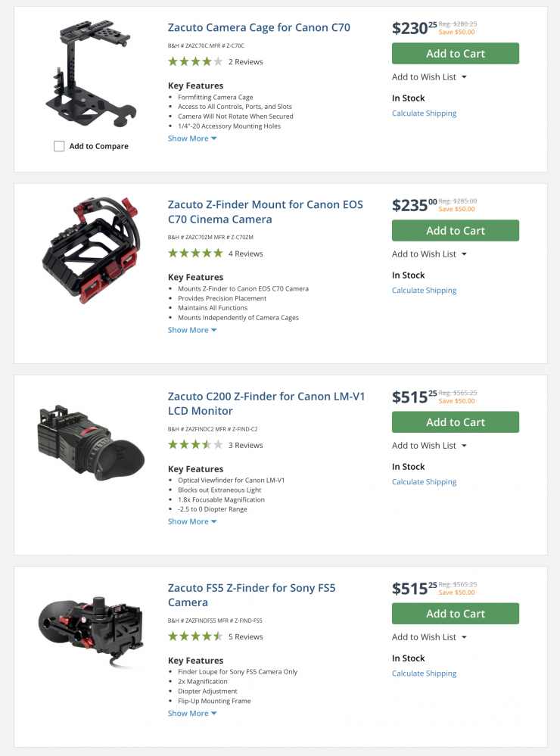This screenshot has height=756, width=560.
Task: Open the 4 Reviews link for Z-Finder Mount
Action: pyautogui.click(x=245, y=254)
